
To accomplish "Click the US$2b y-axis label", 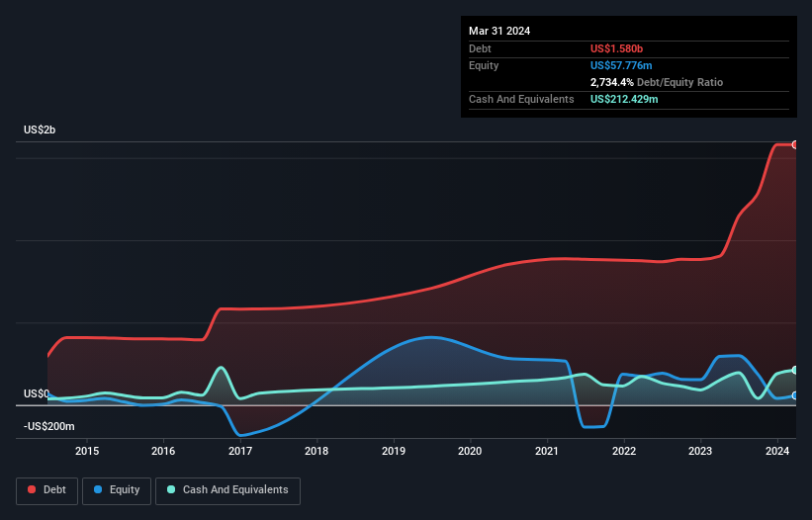I will tap(40, 130).
